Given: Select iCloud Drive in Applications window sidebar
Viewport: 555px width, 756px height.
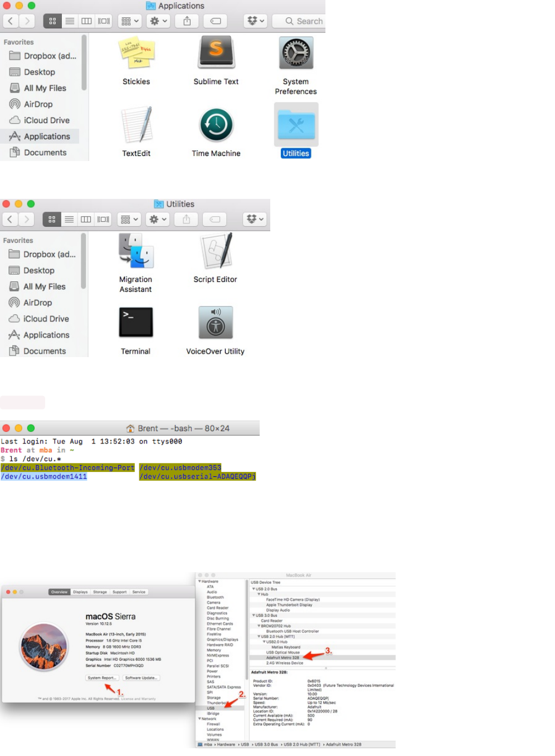Looking at the screenshot, I should tap(40, 120).
